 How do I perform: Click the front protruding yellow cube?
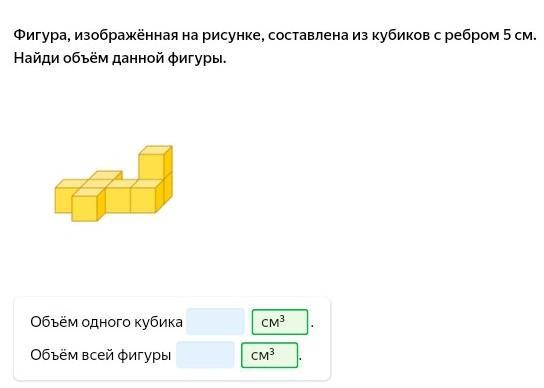(x=88, y=205)
